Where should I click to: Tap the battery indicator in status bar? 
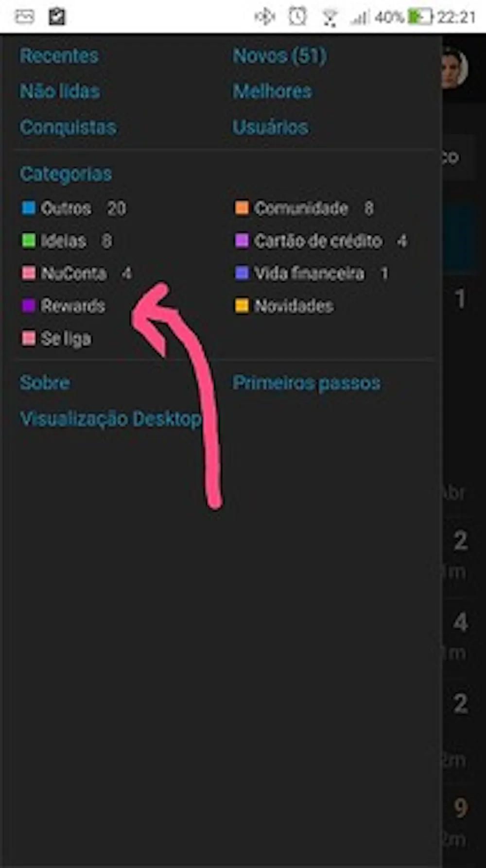[x=420, y=17]
